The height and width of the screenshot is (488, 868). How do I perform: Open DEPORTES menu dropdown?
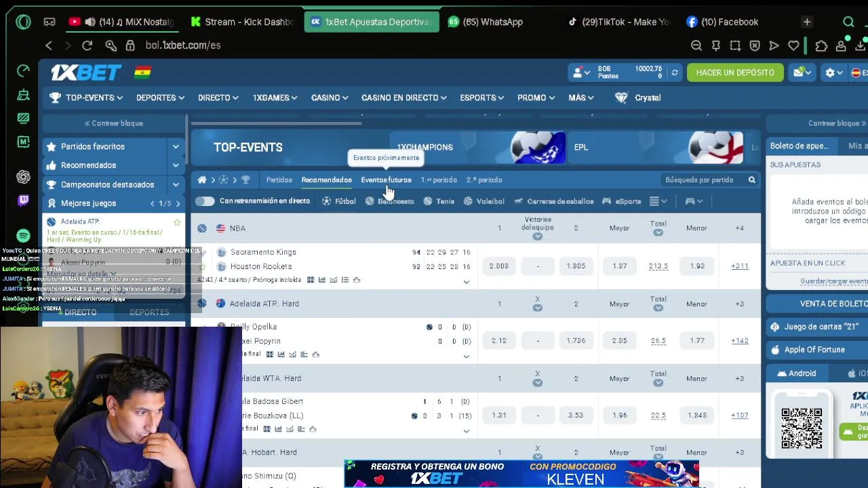[160, 98]
